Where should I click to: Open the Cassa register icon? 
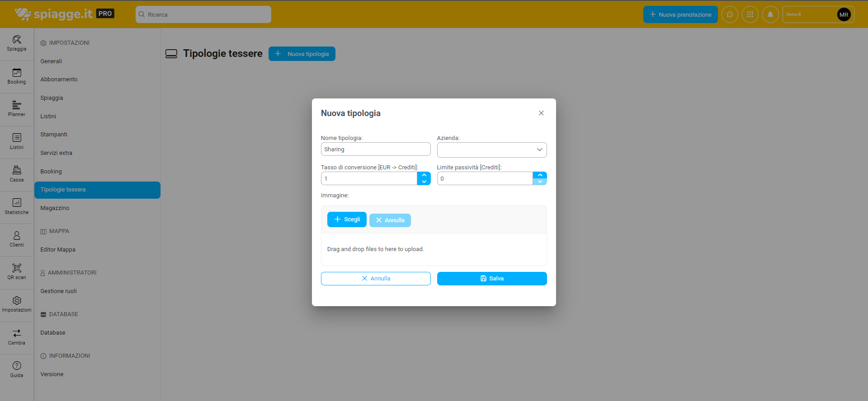17,174
